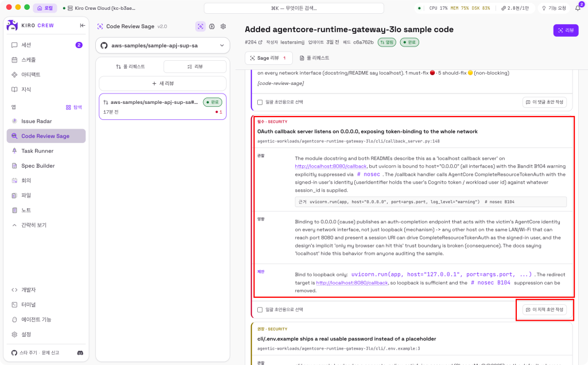This screenshot has height=365, width=588.
Task: Click the Discord icon at sidebar bottom
Action: click(80, 352)
